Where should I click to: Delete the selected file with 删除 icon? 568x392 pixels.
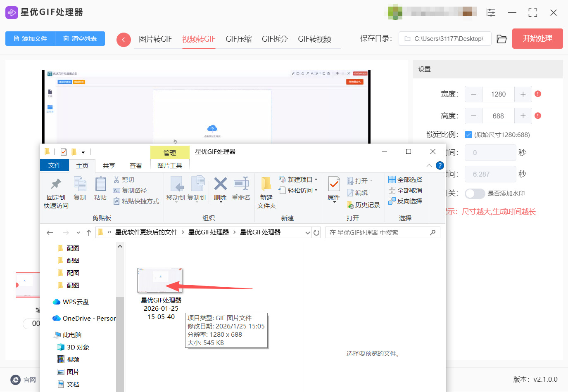220,189
